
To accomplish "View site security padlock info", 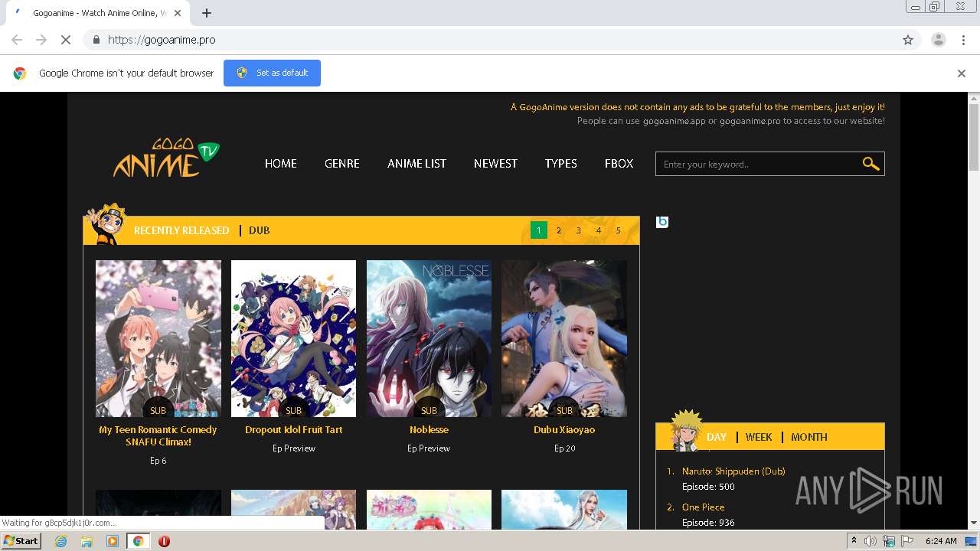I will [x=96, y=40].
